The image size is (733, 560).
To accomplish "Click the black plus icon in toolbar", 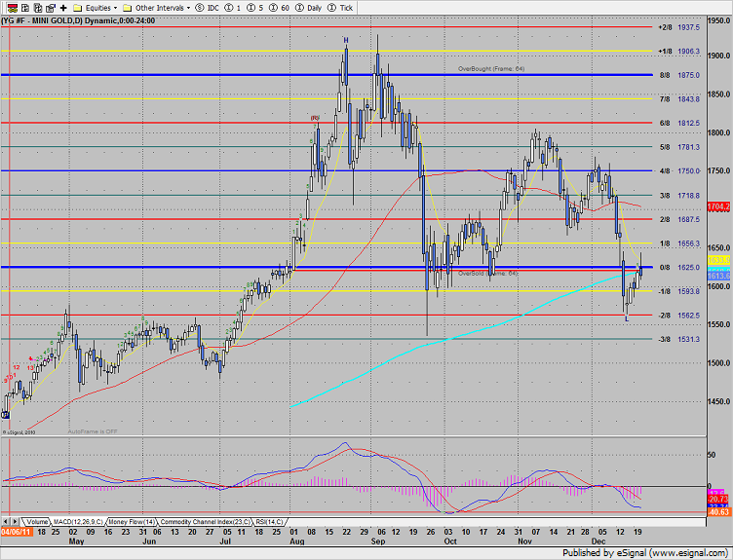I will (63, 8).
